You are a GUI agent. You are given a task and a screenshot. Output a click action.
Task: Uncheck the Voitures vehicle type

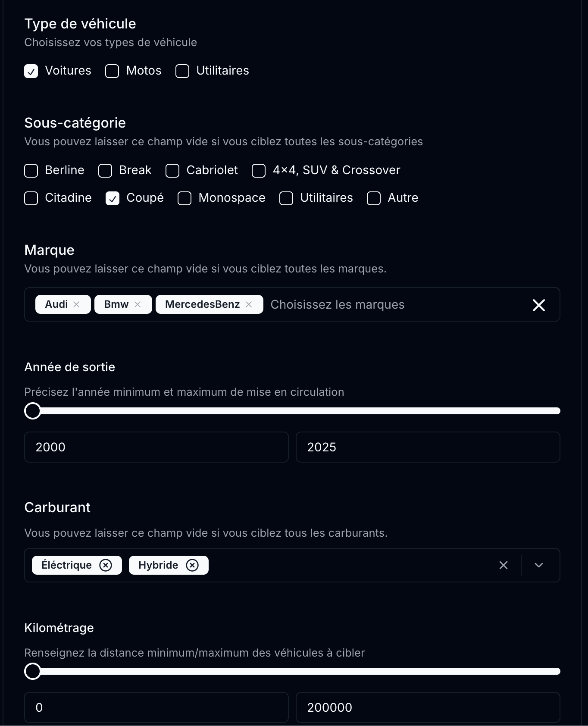pos(31,71)
